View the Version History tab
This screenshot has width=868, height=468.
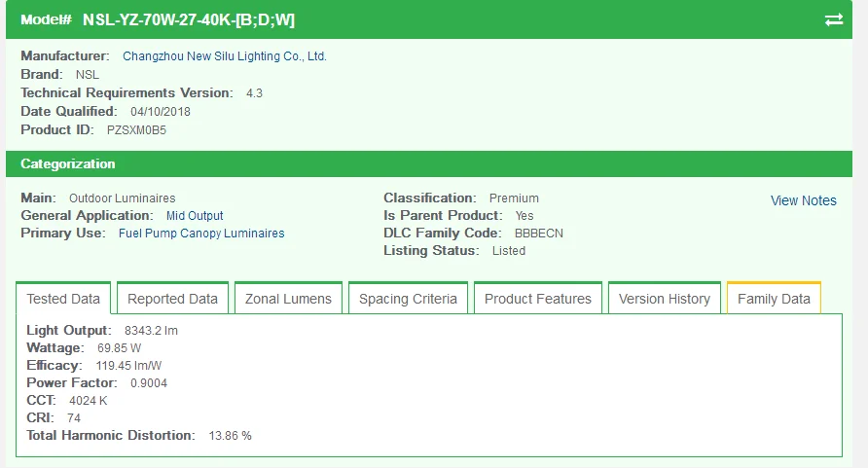[665, 299]
